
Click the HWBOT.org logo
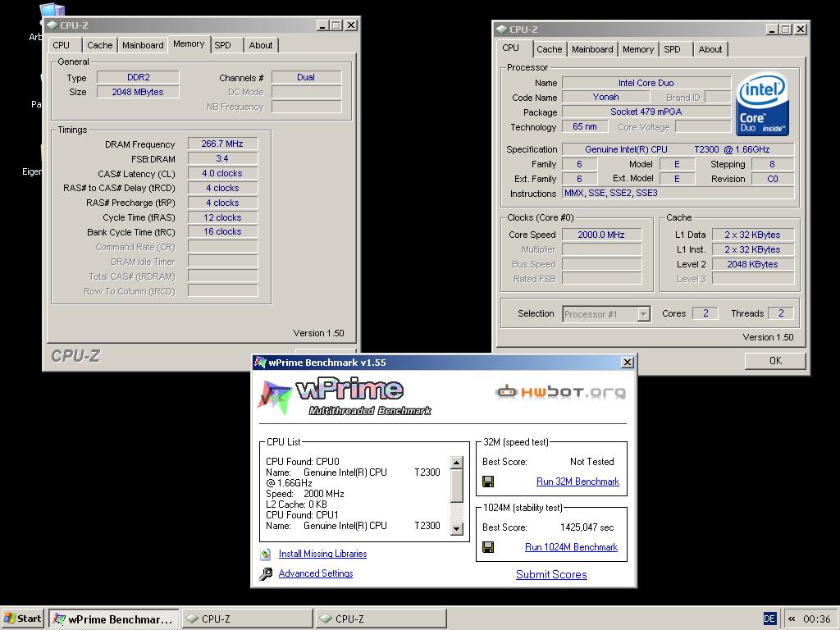point(560,392)
